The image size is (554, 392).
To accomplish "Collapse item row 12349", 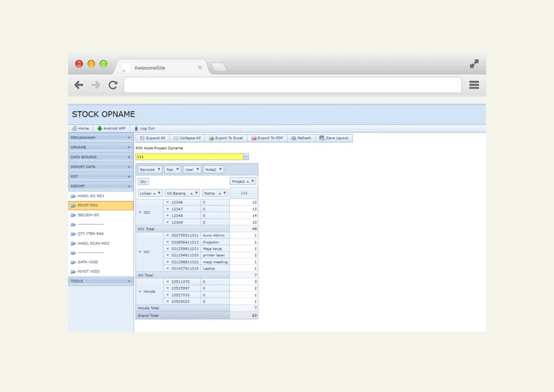I will (x=167, y=222).
